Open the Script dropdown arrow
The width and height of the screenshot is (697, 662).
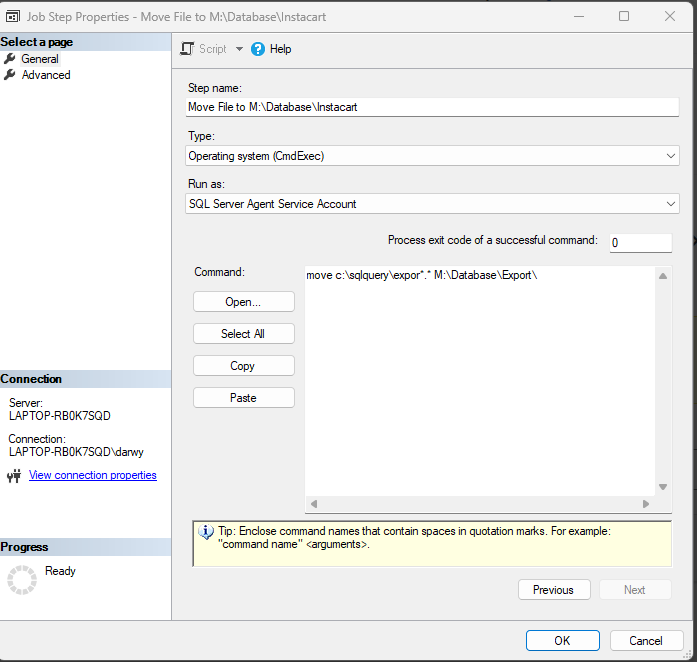pyautogui.click(x=239, y=49)
